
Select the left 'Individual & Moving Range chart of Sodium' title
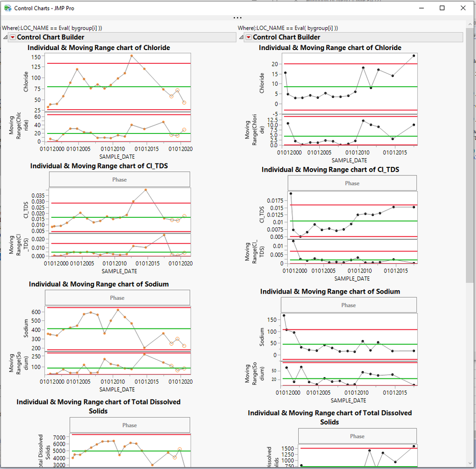click(99, 284)
